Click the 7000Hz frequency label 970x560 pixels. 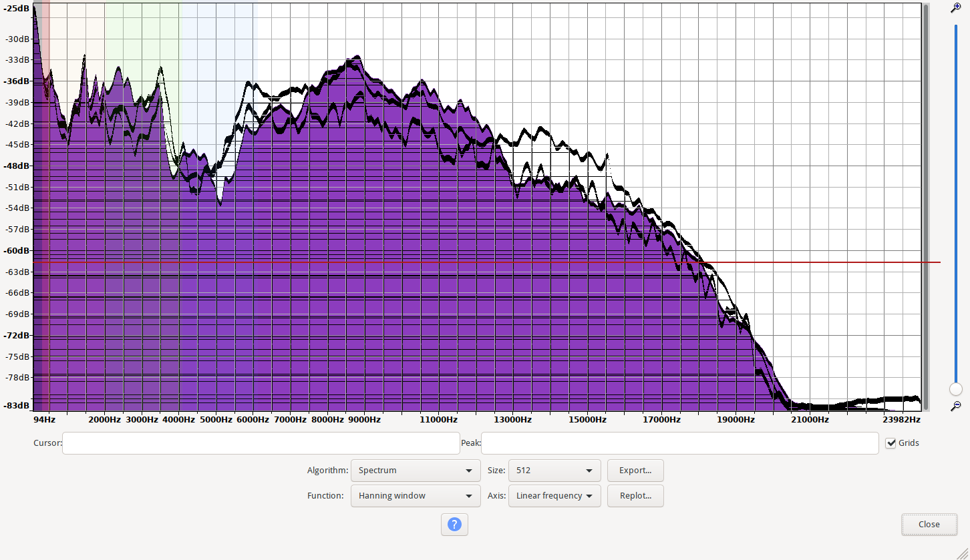(290, 420)
